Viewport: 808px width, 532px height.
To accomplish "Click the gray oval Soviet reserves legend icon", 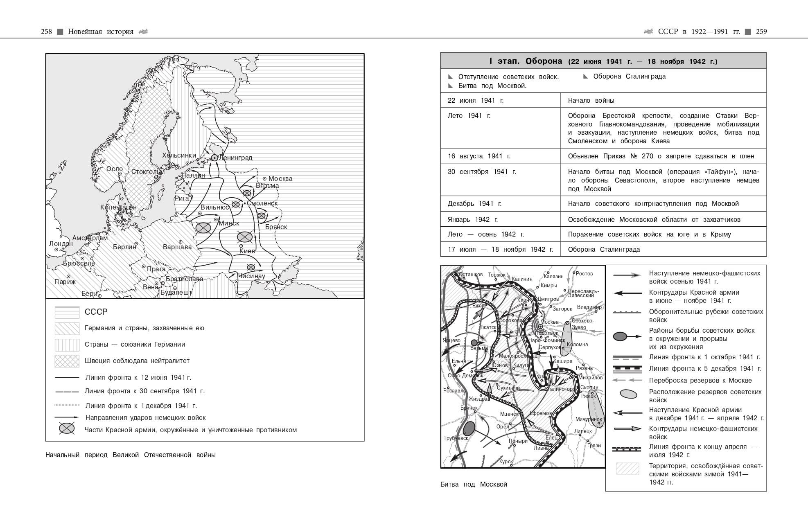I will click(628, 394).
